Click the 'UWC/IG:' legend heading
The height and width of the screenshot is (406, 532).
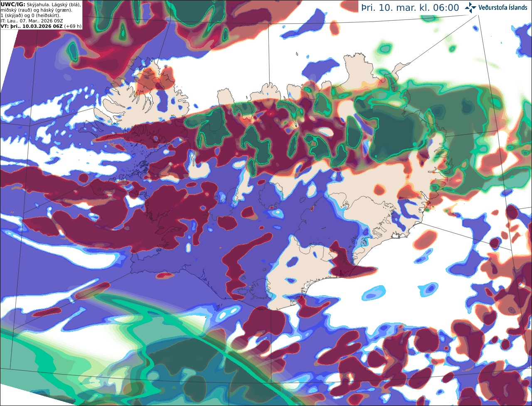click(x=13, y=4)
